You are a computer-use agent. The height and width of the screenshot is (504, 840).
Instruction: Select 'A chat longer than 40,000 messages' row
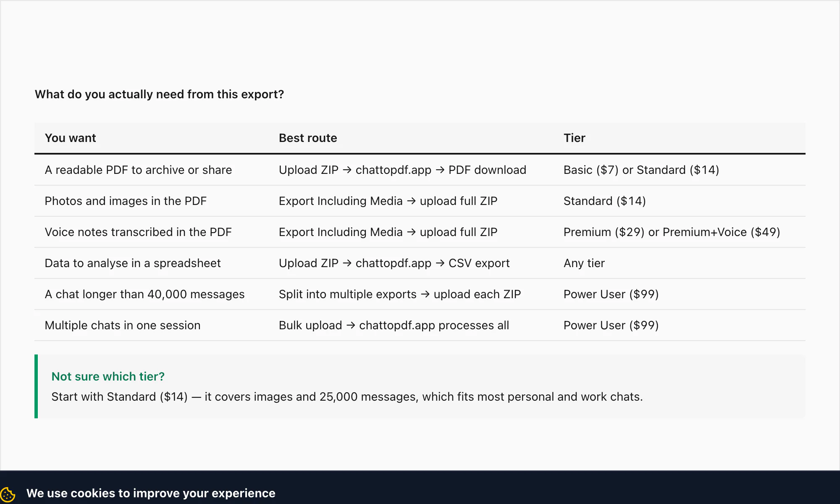(x=420, y=294)
